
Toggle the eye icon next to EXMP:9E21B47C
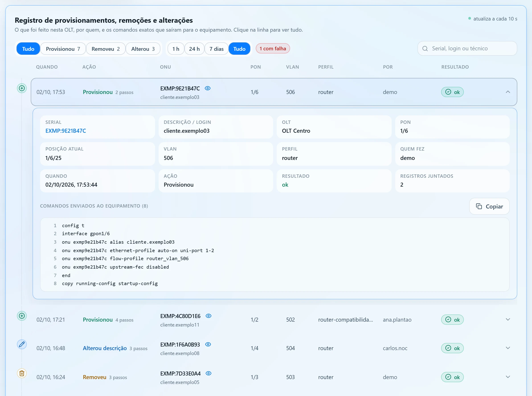coord(208,88)
